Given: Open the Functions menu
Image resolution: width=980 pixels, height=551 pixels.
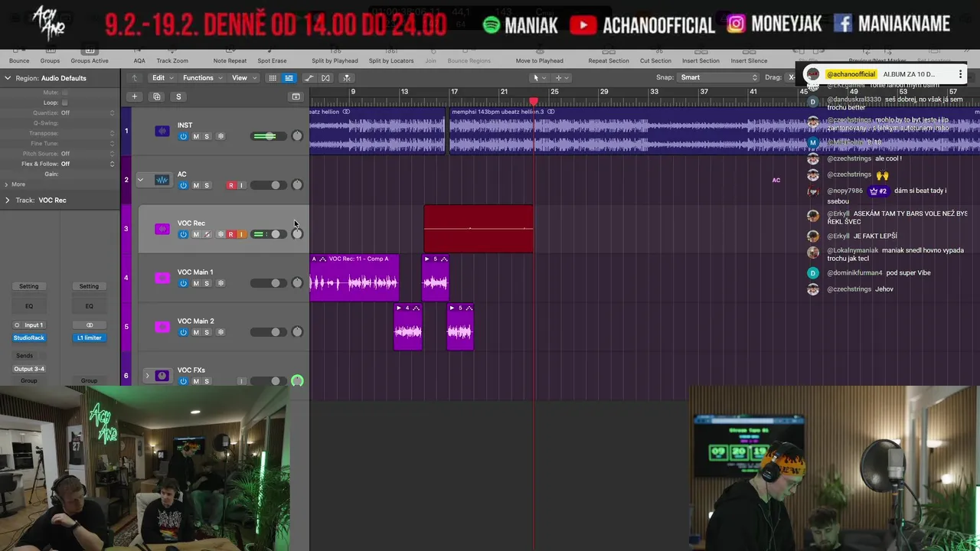Looking at the screenshot, I should point(202,78).
